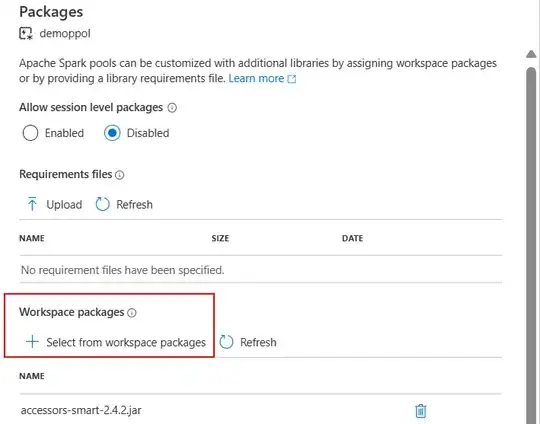This screenshot has height=424, width=540.
Task: Click the Upload button label
Action: (x=64, y=205)
